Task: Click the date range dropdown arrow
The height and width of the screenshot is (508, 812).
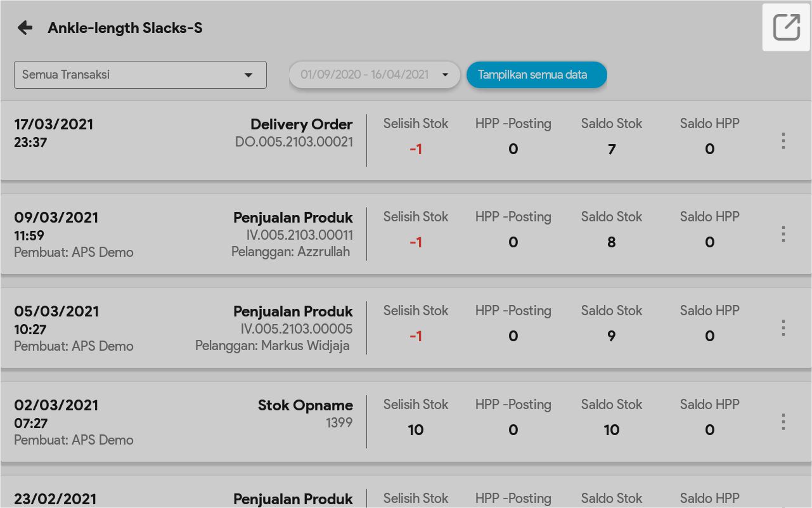Action: pos(446,75)
